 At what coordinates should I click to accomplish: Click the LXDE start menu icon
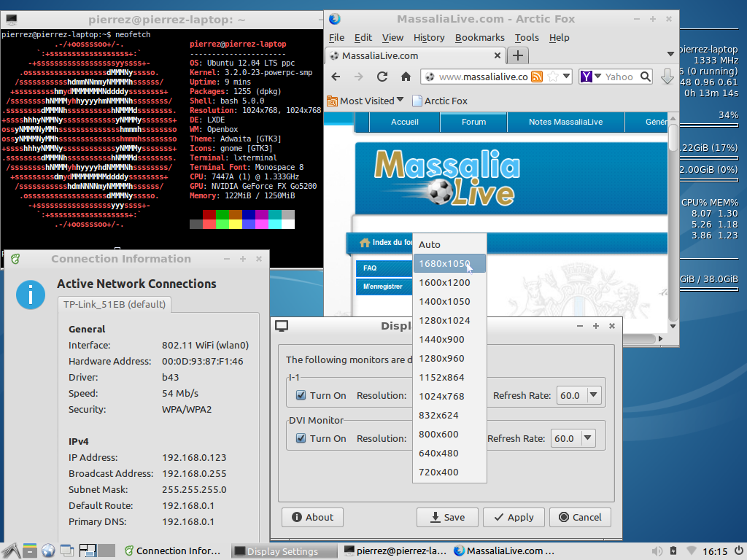10,551
